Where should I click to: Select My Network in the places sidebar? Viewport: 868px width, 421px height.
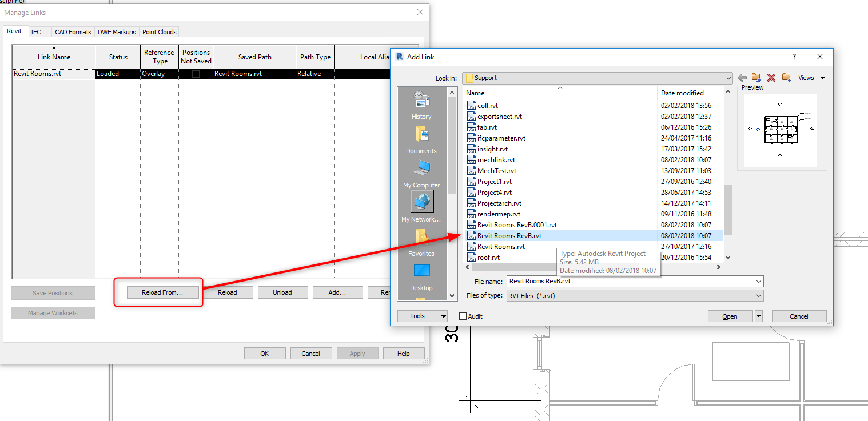421,207
